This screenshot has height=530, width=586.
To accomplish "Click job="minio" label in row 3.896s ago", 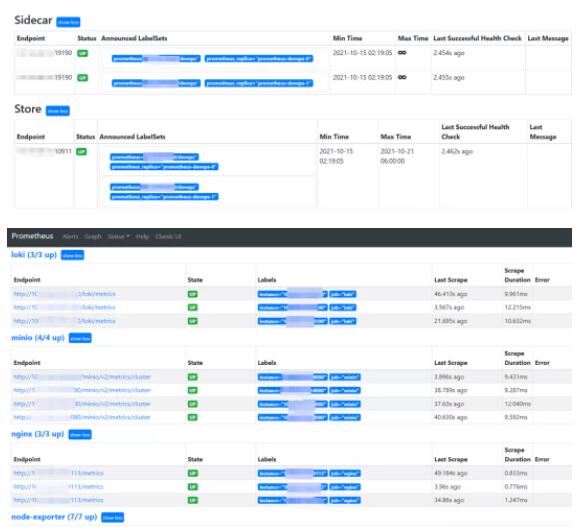I will (x=345, y=378).
